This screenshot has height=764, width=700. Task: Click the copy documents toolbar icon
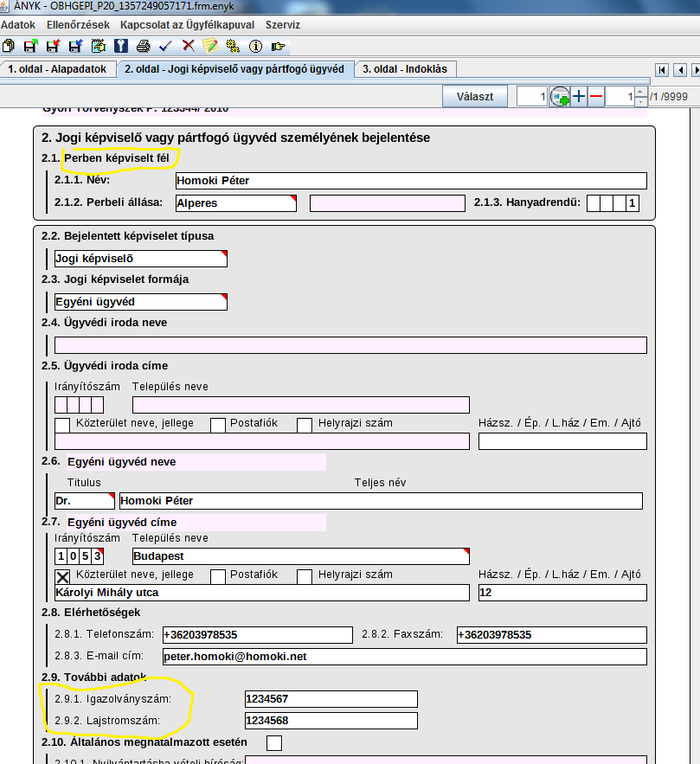tap(9, 46)
